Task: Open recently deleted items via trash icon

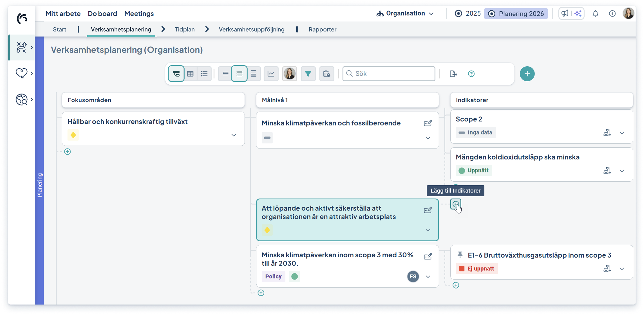Action: click(327, 73)
